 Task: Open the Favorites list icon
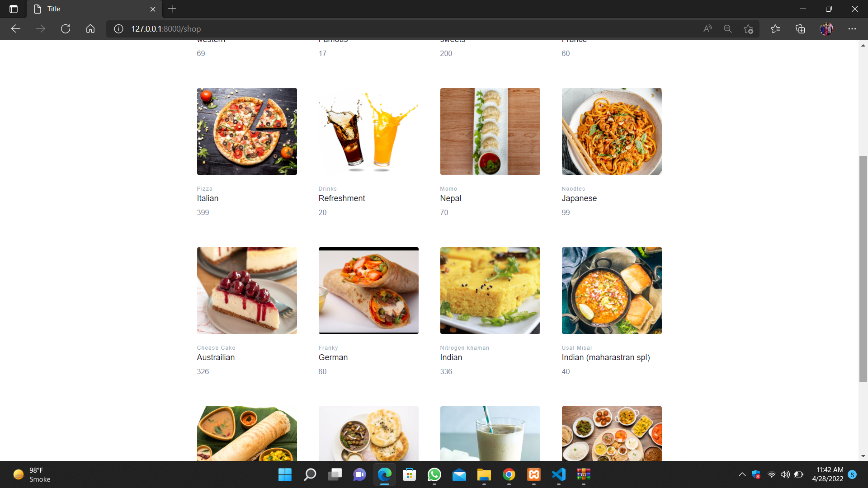coord(775,29)
